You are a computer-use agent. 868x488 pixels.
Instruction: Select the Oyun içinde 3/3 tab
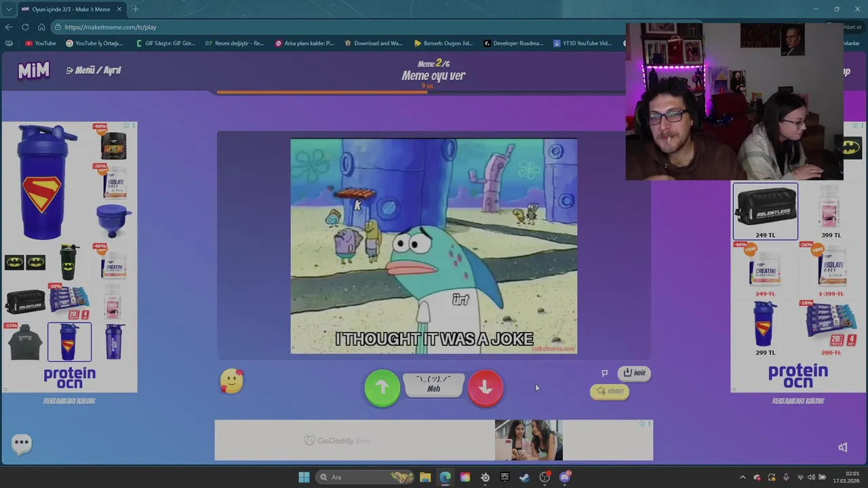click(x=71, y=9)
